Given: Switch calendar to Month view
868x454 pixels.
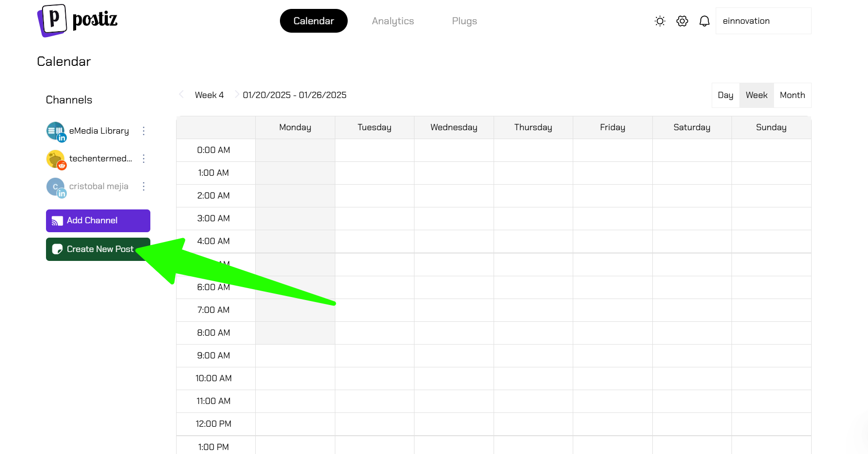Looking at the screenshot, I should [792, 95].
